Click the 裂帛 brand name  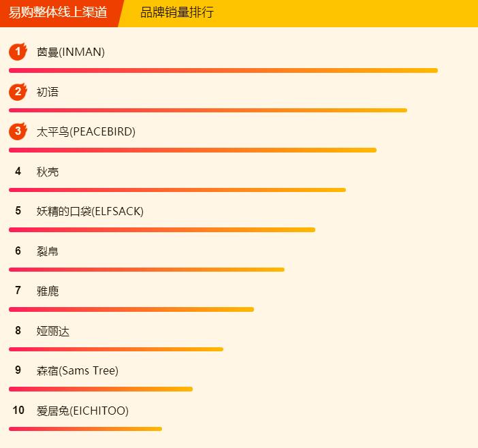[x=48, y=251]
